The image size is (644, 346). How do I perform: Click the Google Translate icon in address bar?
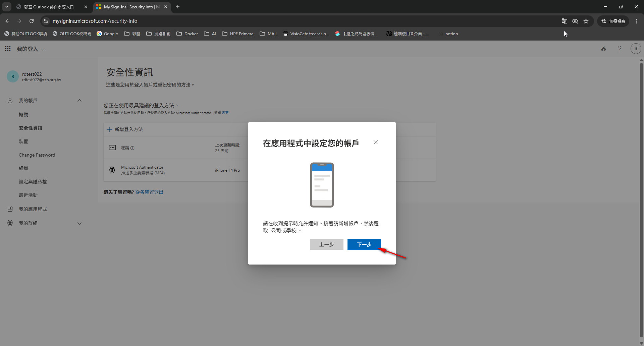[565, 21]
